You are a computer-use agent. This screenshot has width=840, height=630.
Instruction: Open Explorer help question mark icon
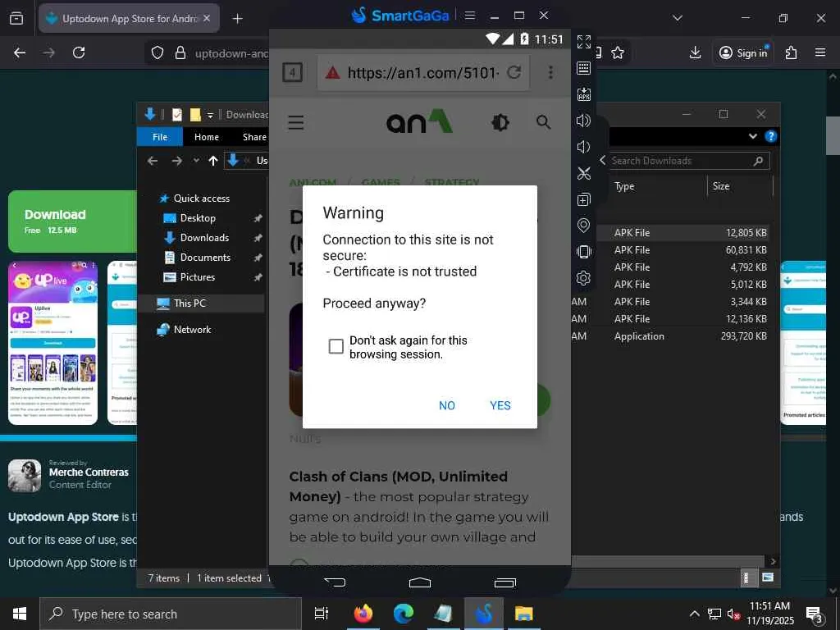tap(770, 136)
